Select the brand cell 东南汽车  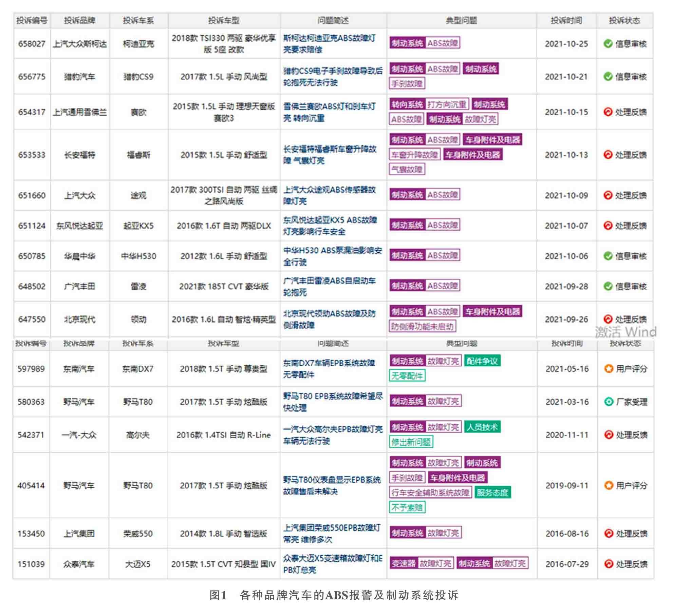[79, 369]
